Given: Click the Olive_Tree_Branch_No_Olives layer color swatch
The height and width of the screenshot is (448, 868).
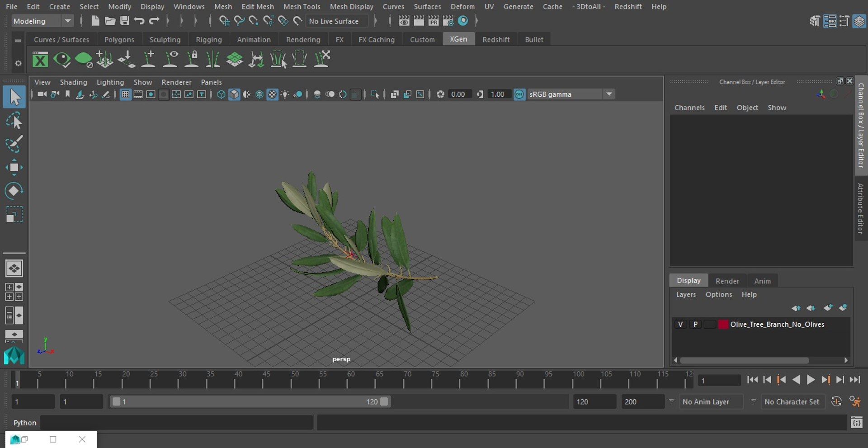Looking at the screenshot, I should pyautogui.click(x=723, y=324).
